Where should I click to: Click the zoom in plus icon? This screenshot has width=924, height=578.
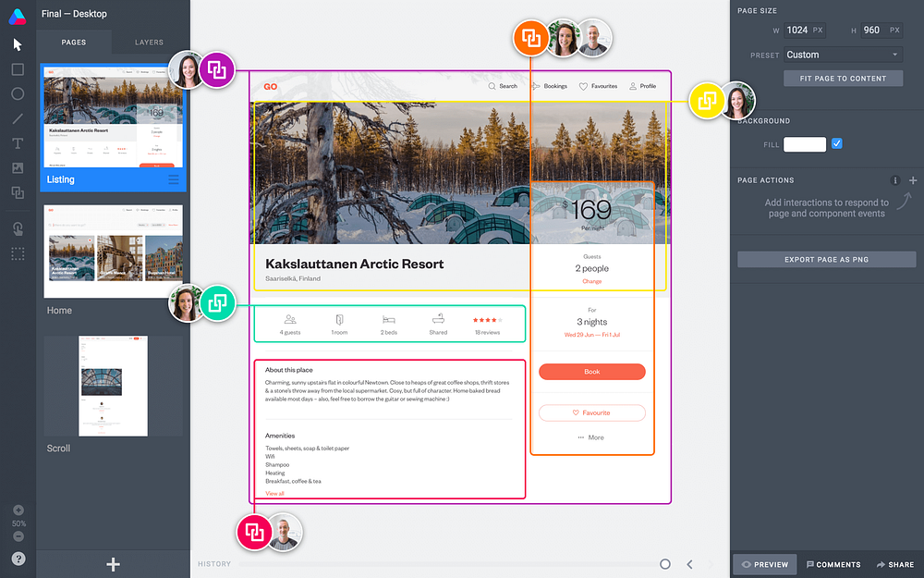pos(18,510)
